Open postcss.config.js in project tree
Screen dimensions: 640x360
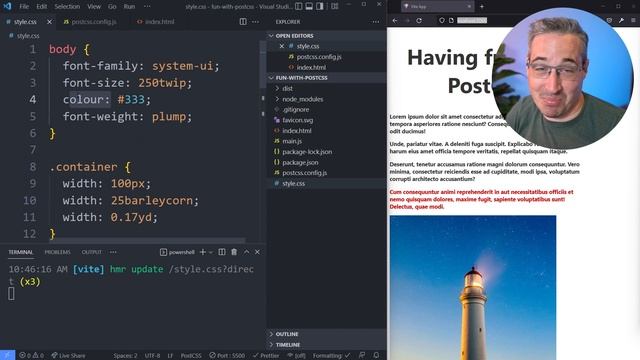(x=304, y=173)
